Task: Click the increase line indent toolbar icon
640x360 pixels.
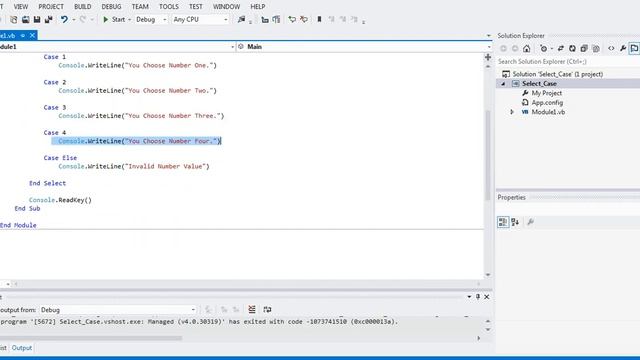Action: 276,19
